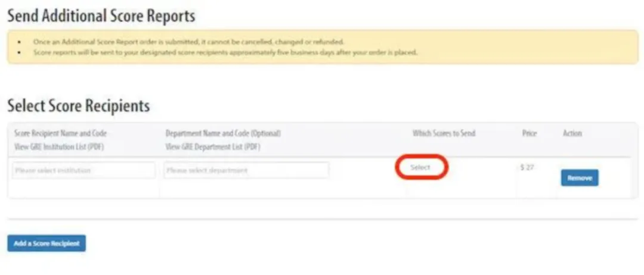
Task: Click the first bullet marker in the notice
Action: (x=20, y=42)
